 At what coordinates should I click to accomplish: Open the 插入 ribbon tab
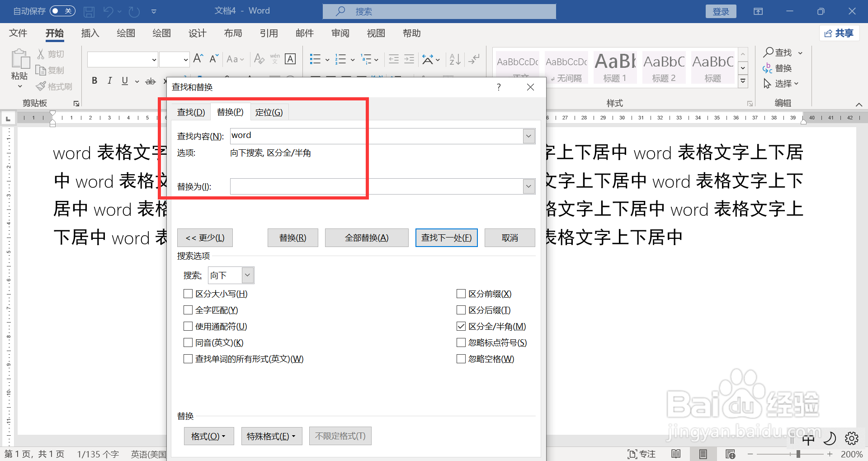[x=90, y=33]
